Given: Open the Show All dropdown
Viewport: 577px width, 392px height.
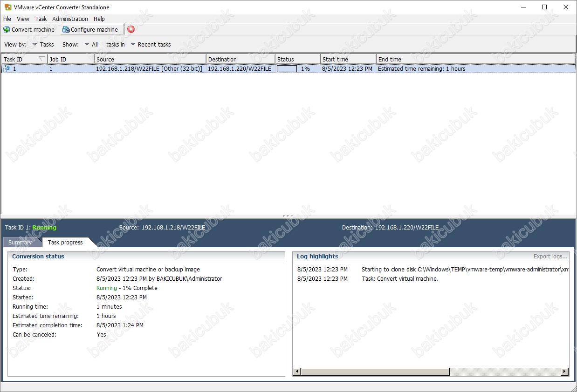Looking at the screenshot, I should tap(91, 45).
